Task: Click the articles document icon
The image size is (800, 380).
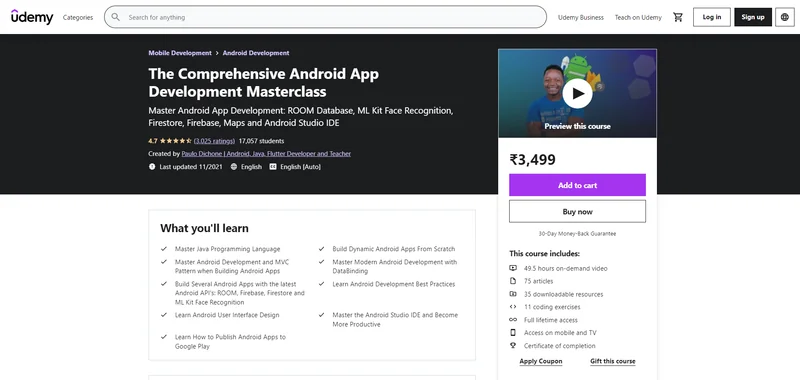Action: coord(513,281)
